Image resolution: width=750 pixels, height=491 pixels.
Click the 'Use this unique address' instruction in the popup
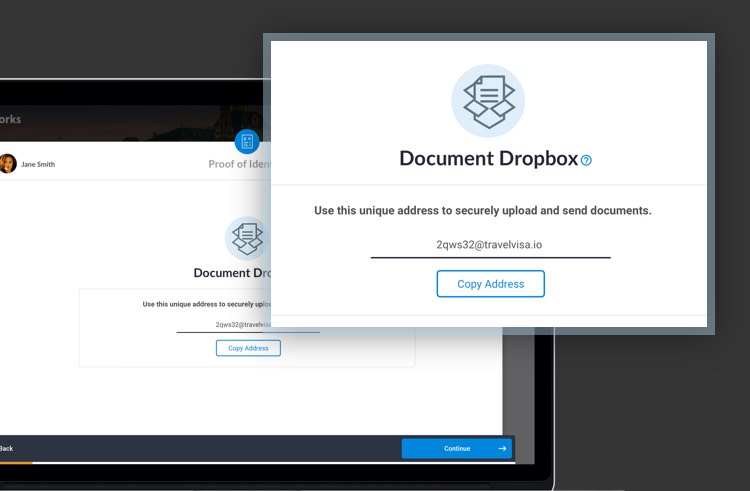coord(483,211)
